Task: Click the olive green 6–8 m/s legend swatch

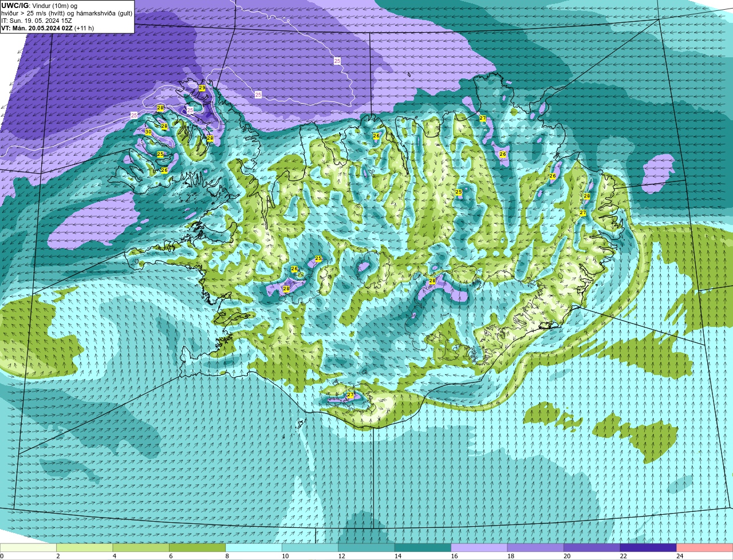Action: [x=198, y=547]
